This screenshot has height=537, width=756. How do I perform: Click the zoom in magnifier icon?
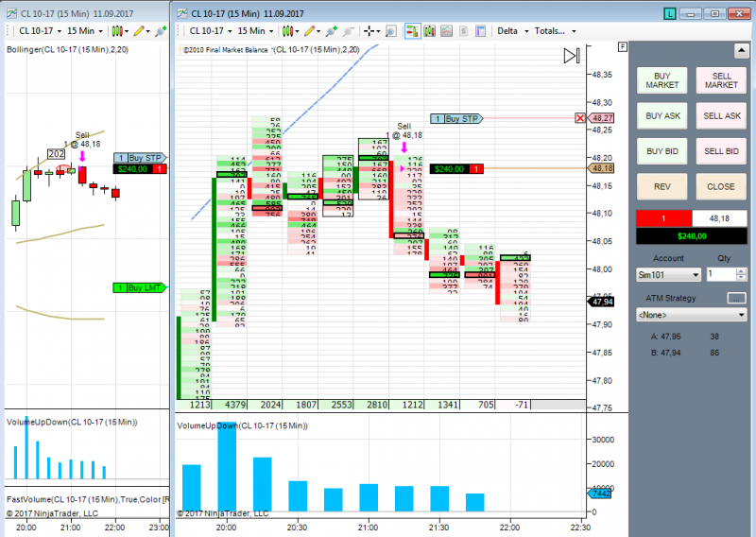(332, 31)
